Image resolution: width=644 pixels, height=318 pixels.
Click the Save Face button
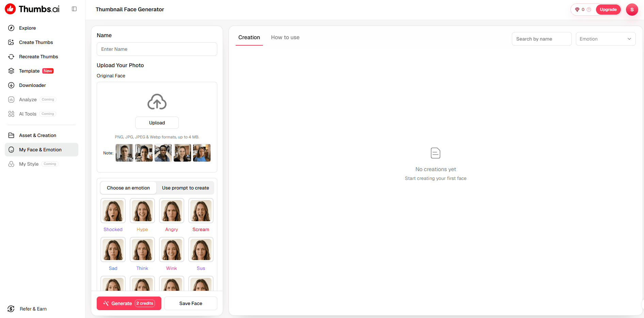[x=191, y=303]
